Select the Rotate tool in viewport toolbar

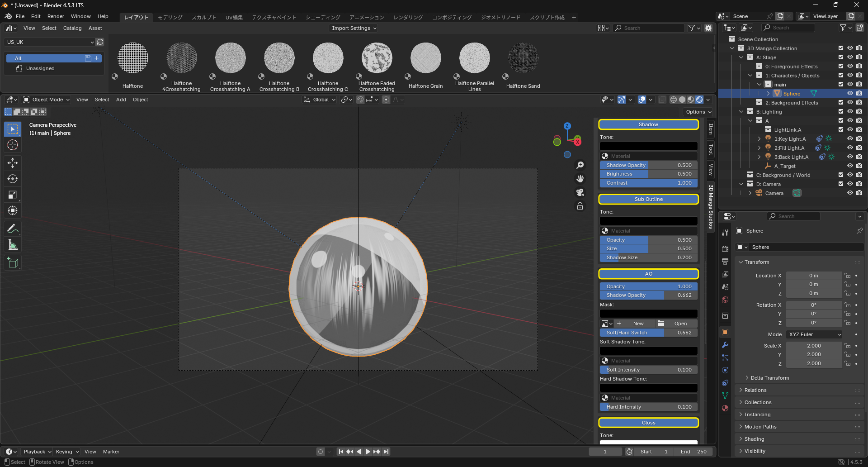[x=13, y=179]
